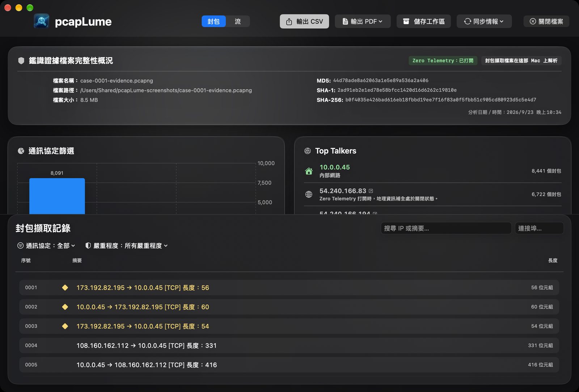
Task: Click the 序號 column header
Action: pyautogui.click(x=26, y=260)
